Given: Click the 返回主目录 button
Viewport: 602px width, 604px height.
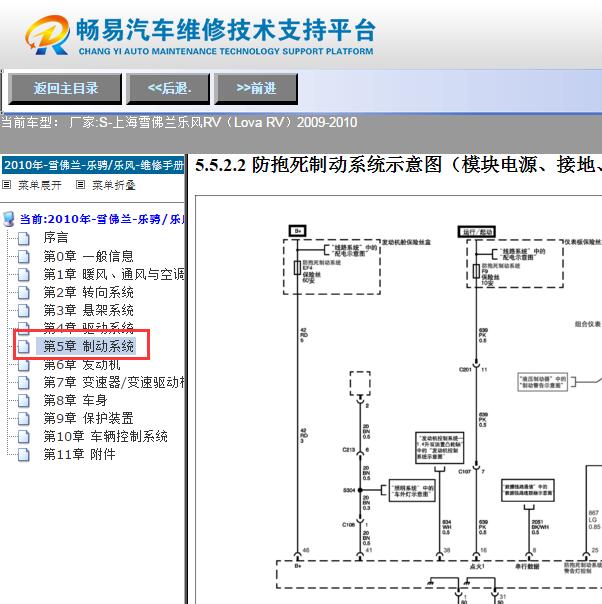Looking at the screenshot, I should point(65,89).
